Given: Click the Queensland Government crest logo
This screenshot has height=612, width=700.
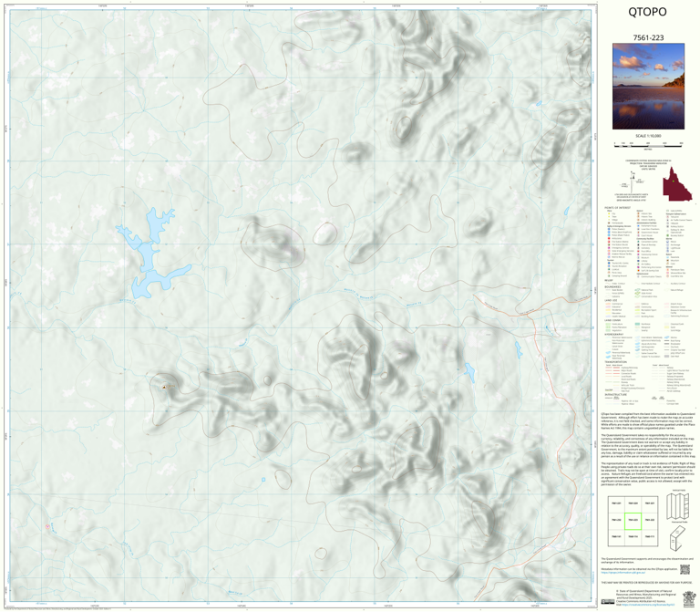Looking at the screenshot, I should [x=688, y=598].
